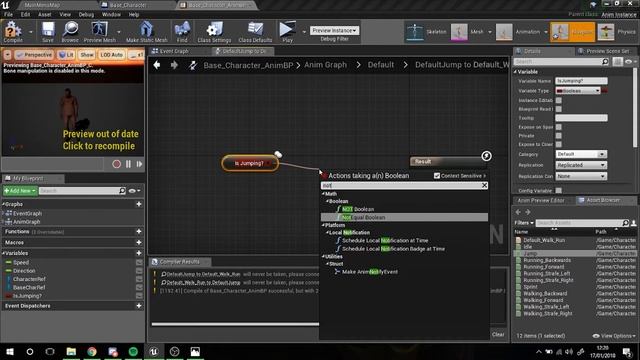
Task: Add a new variable with plus icon
Action: pos(139,253)
